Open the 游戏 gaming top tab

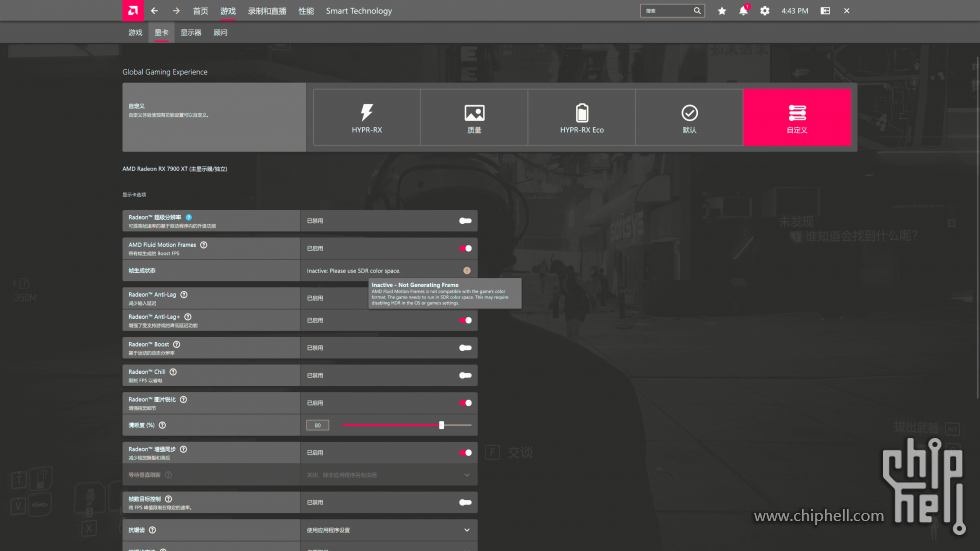[228, 11]
